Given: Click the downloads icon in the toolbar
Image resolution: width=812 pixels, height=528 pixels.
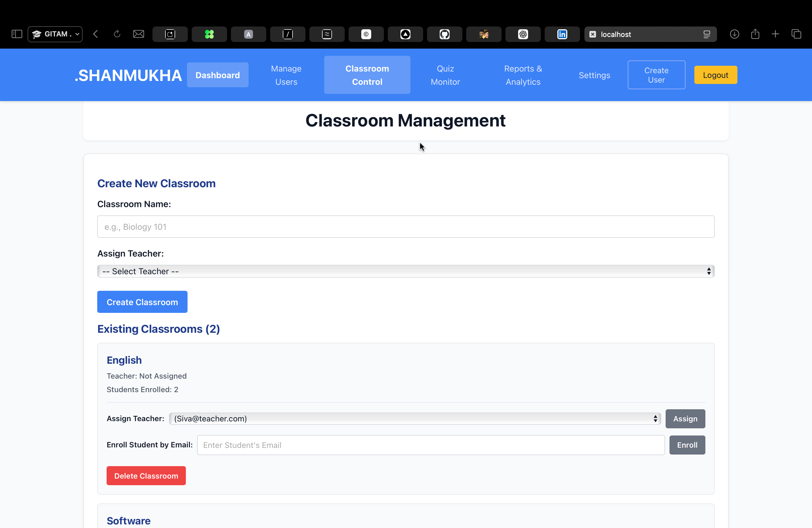Looking at the screenshot, I should pyautogui.click(x=735, y=34).
